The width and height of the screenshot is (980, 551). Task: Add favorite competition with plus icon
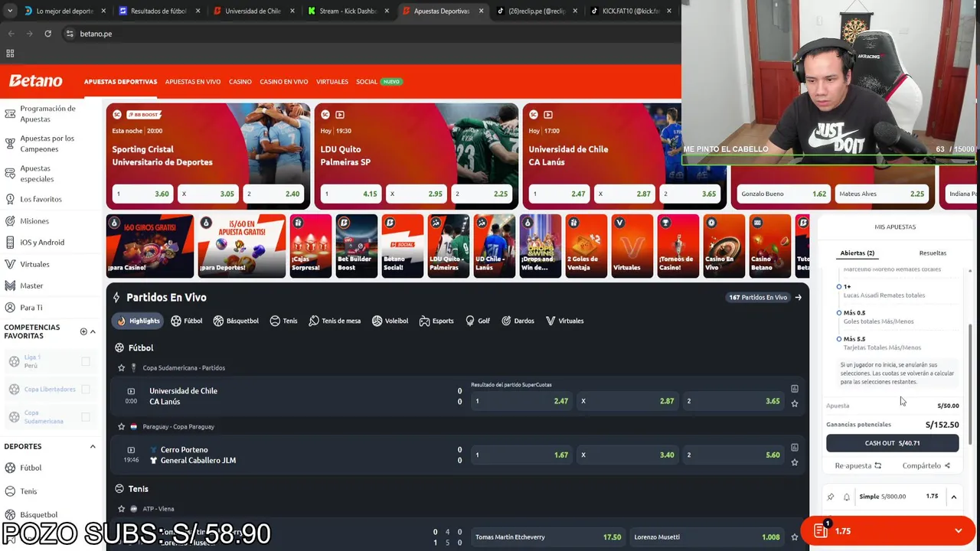click(83, 331)
